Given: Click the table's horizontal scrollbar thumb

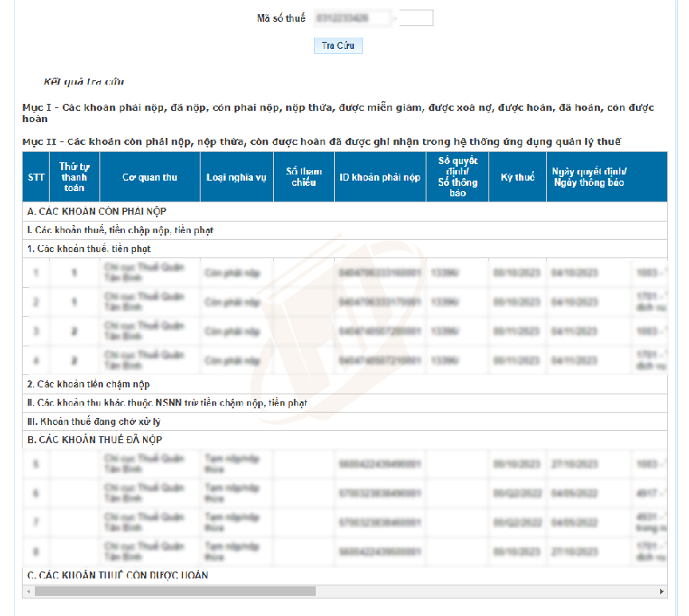Looking at the screenshot, I should point(174,592).
